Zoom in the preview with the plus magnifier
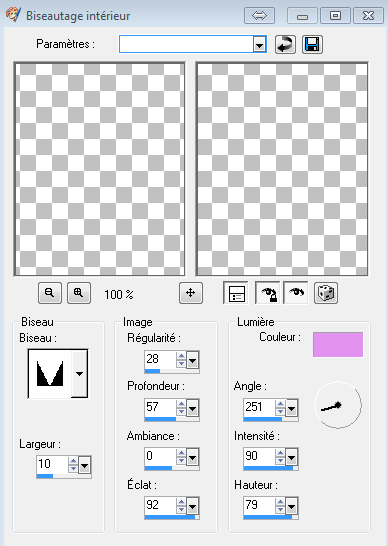The height and width of the screenshot is (546, 388). (79, 293)
